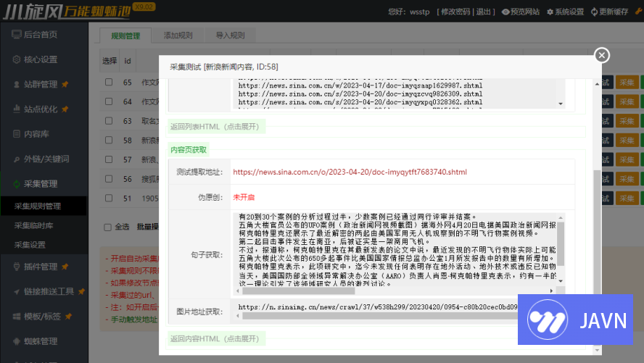This screenshot has height=363, width=644.
Task: Tick the checkbox for rule id 51
Action: [x=109, y=198]
